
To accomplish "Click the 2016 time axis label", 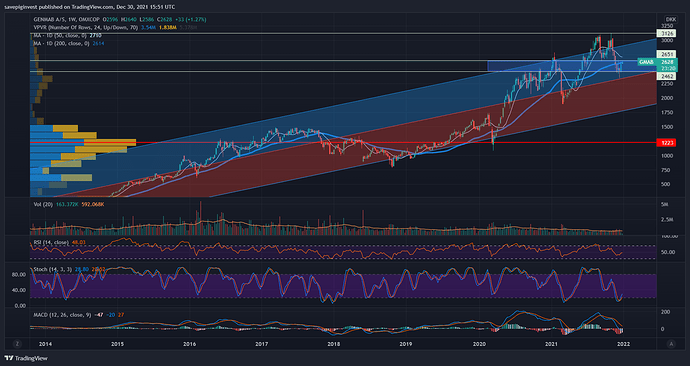I will click(189, 344).
